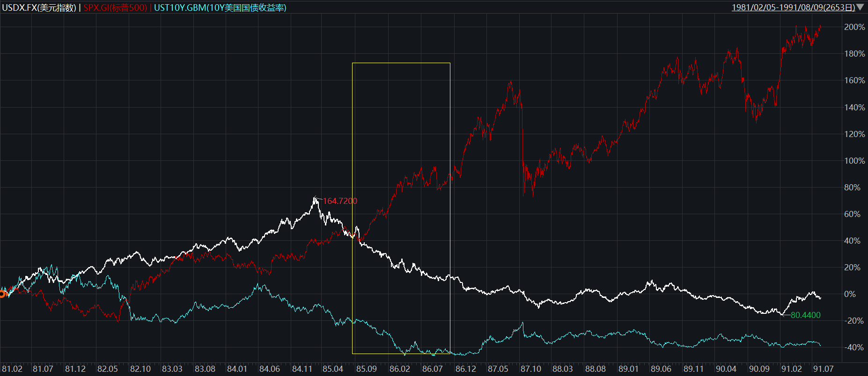Click the 87.10 date on time axis
Viewport: 868px width, 376px height.
[530, 369]
